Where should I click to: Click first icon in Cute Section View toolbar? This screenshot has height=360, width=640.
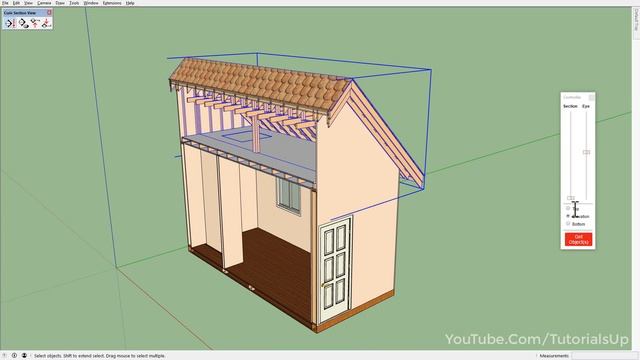click(x=10, y=23)
